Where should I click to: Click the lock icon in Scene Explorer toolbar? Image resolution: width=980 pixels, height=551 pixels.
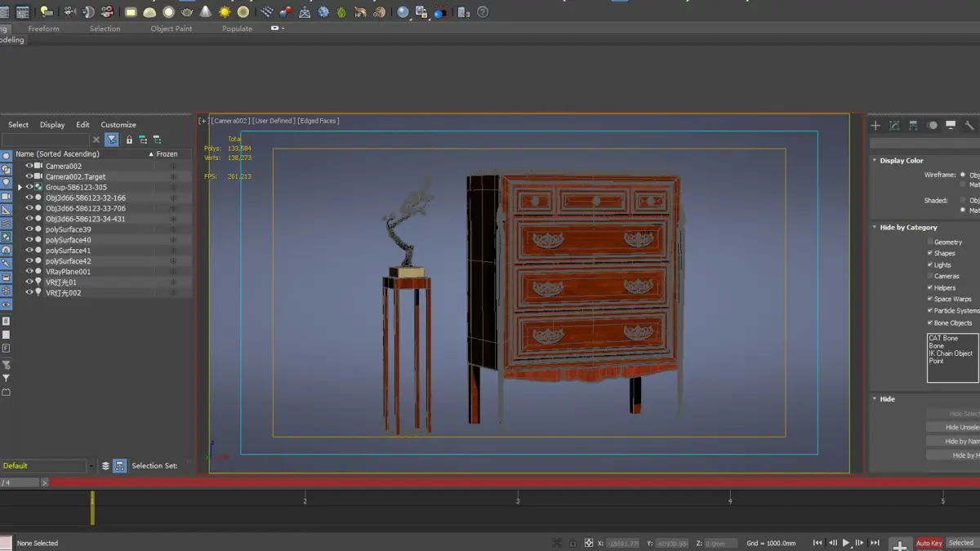pos(129,140)
